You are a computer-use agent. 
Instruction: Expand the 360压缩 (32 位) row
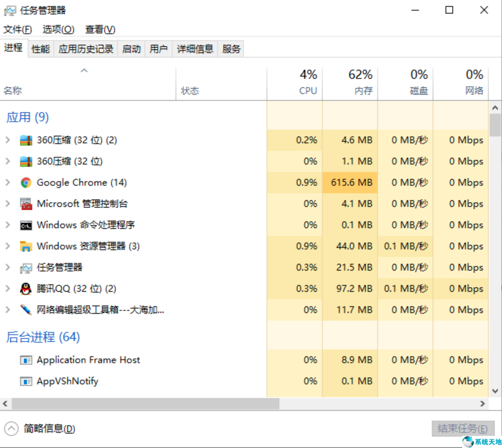point(8,161)
